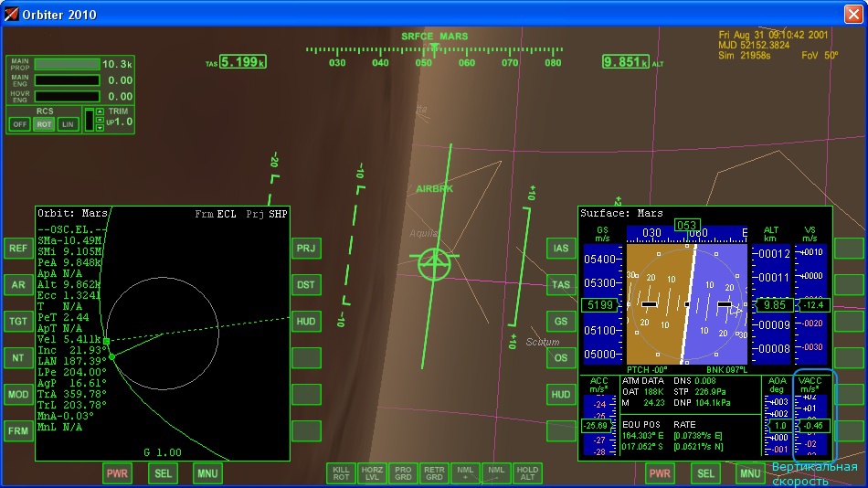Click acceleration readout -25.69
The height and width of the screenshot is (488, 868).
point(597,426)
